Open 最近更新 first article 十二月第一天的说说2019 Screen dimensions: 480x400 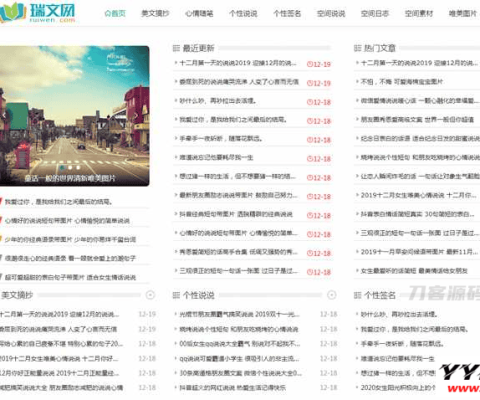tap(238, 63)
